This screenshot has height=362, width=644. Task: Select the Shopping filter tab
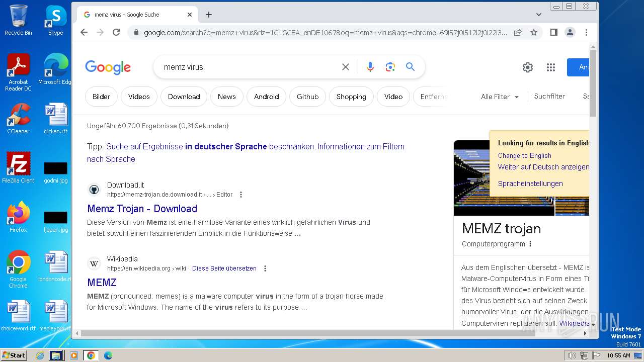point(351,97)
